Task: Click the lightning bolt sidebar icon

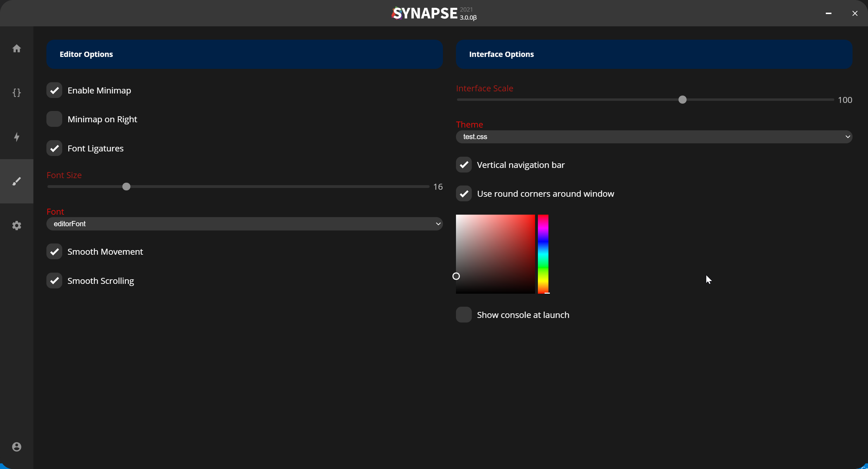Action: click(17, 137)
